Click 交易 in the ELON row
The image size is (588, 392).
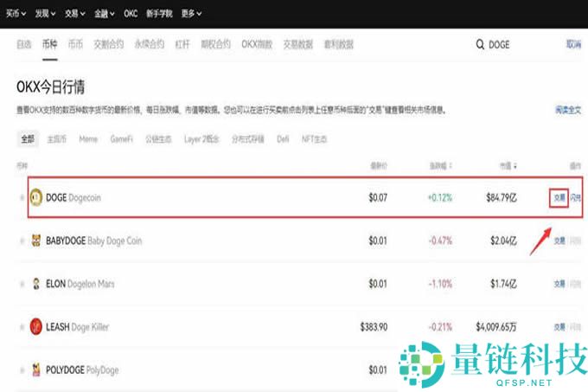point(559,284)
